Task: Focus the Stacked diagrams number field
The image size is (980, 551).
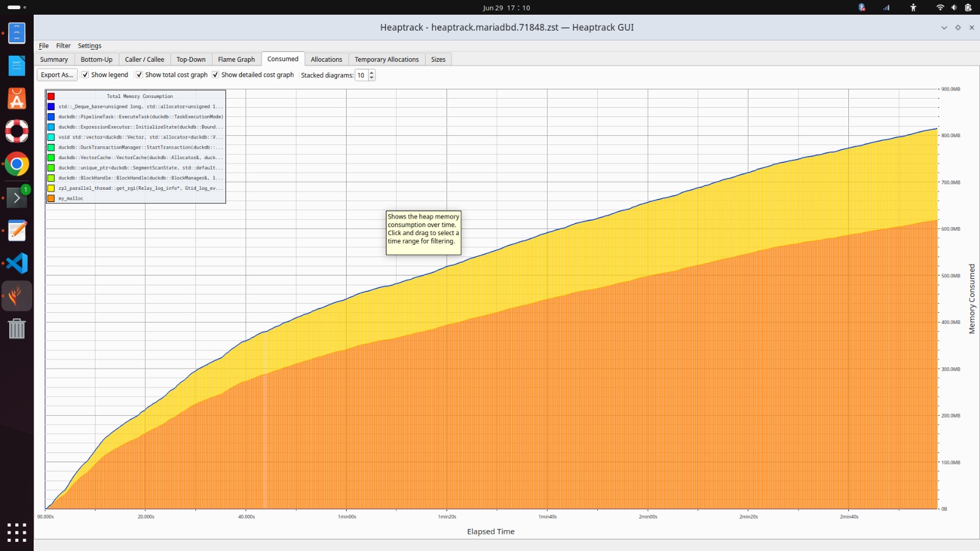Action: pyautogui.click(x=361, y=75)
